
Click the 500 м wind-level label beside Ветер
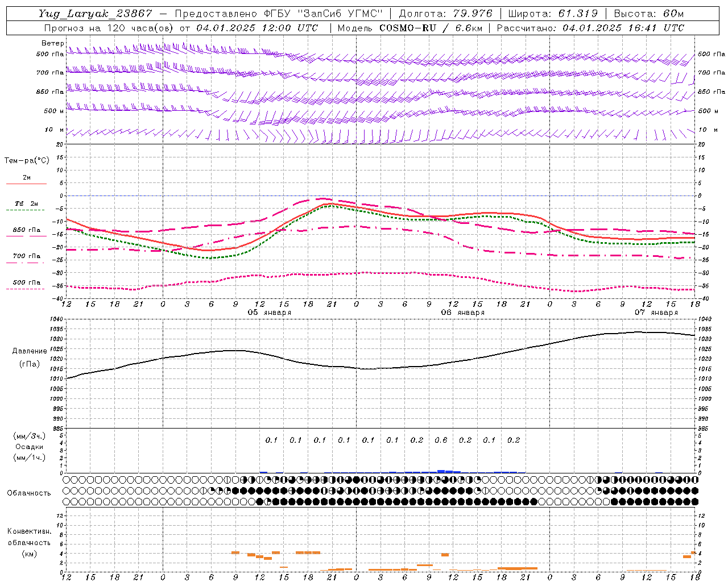coord(54,111)
